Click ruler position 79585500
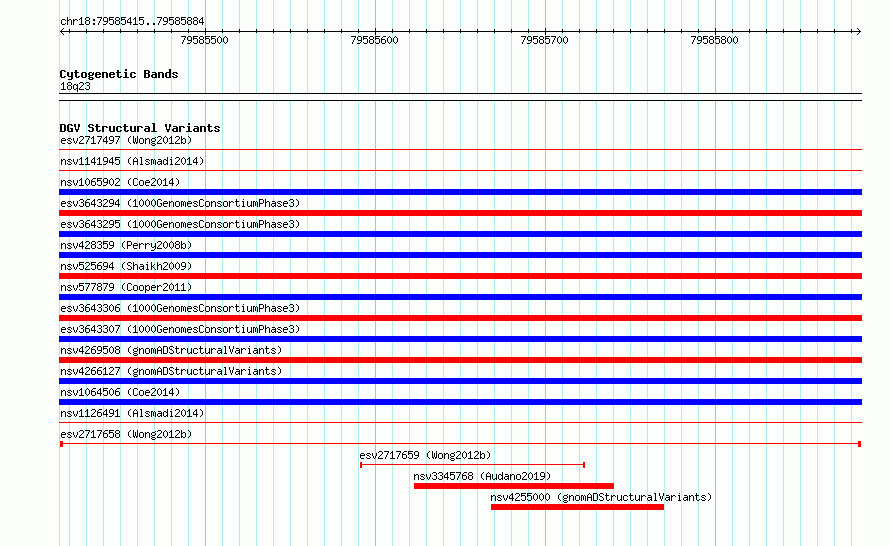The image size is (890, 546). [x=204, y=40]
